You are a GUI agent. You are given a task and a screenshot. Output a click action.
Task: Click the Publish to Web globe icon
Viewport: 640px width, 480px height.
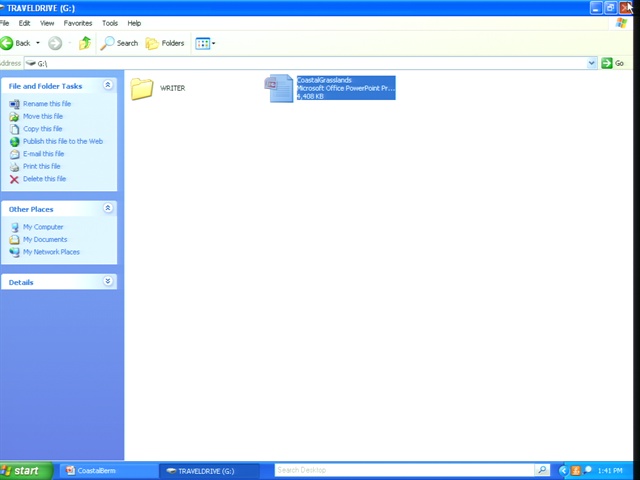14,142
